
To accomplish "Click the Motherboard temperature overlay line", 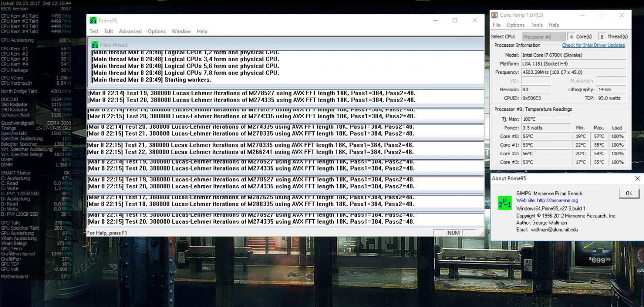I will (36, 276).
